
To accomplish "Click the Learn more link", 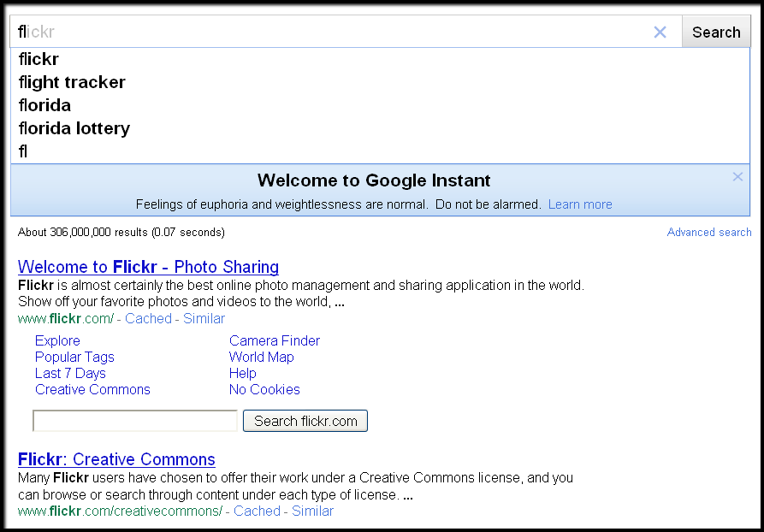I will point(580,204).
